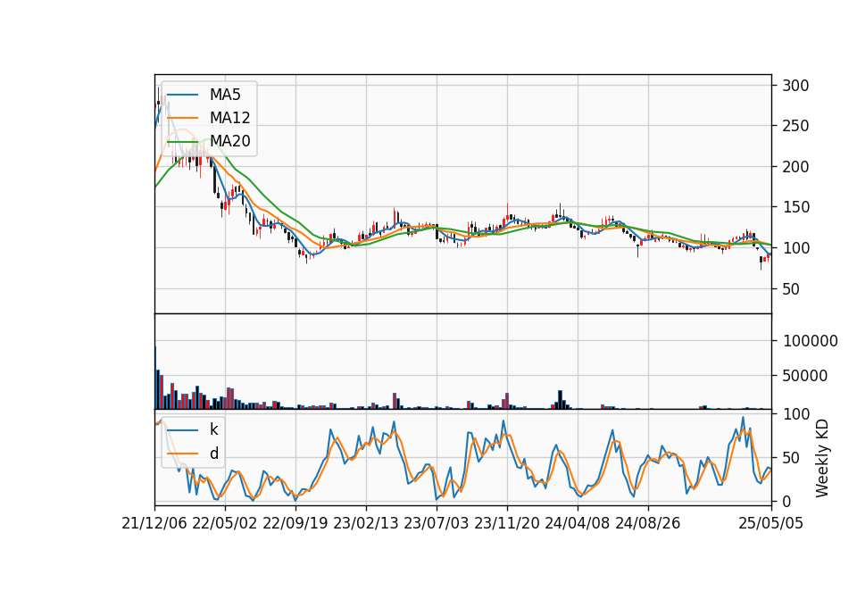The width and height of the screenshot is (857, 616).
Task: Click the 23/11/20 date label
Action: pos(507,524)
